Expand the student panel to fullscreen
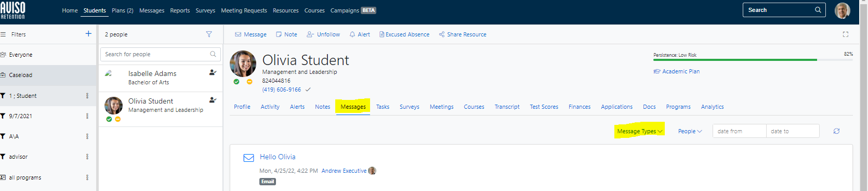Viewport: 868px width, 191px height. (846, 34)
